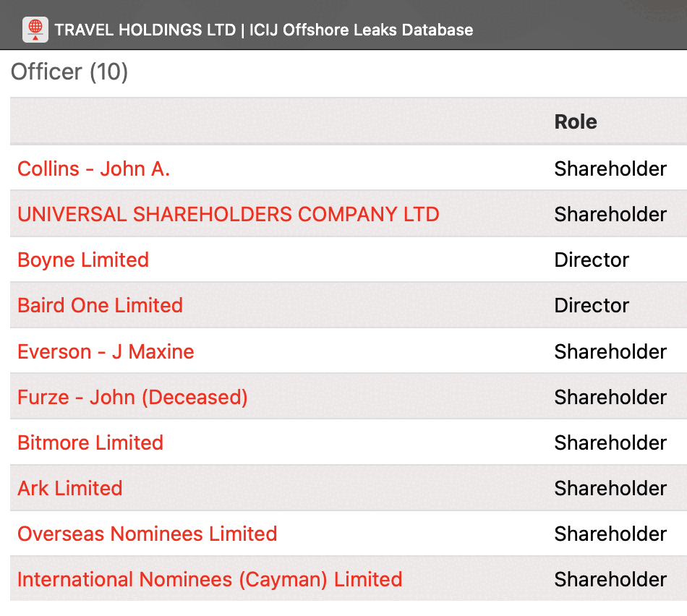Open International Nominees (Cayman) Limited link

click(210, 579)
